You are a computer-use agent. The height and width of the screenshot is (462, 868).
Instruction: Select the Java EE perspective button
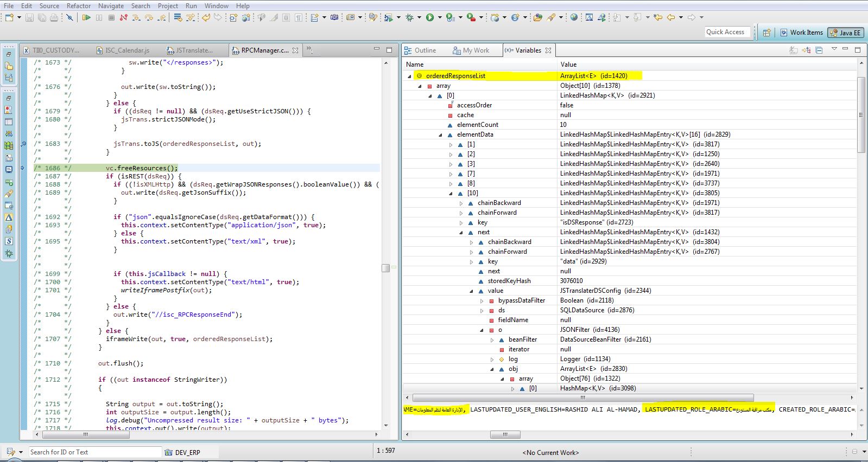845,33
